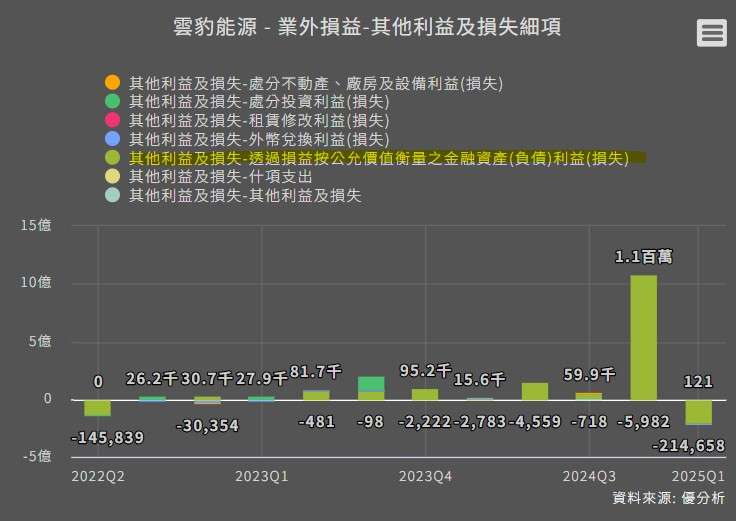
Task: Click the 10億 y-axis label
Action: (x=36, y=282)
